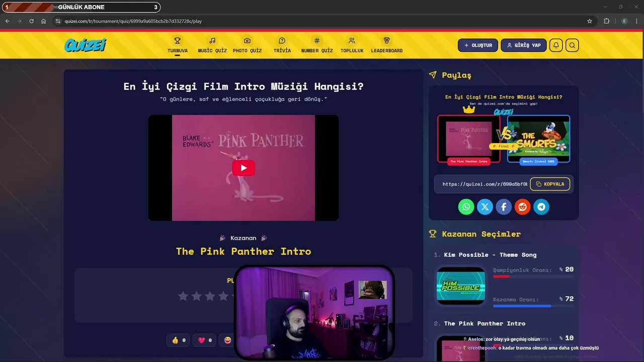
Task: Play the Pink Panther YouTube video
Action: [244, 168]
